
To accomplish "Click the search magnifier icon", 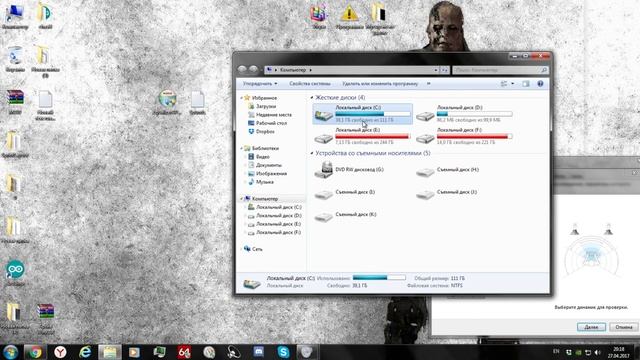I will pos(544,70).
